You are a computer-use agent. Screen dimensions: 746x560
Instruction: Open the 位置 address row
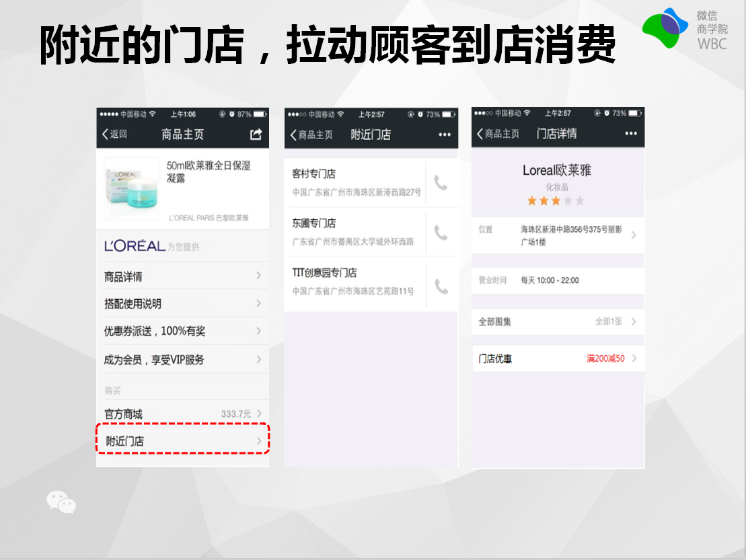pyautogui.click(x=558, y=235)
